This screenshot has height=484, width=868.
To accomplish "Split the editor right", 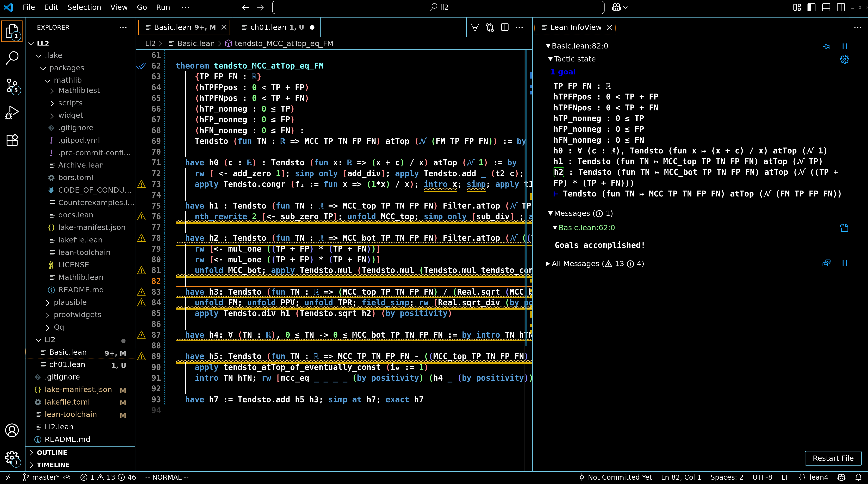I will 504,27.
